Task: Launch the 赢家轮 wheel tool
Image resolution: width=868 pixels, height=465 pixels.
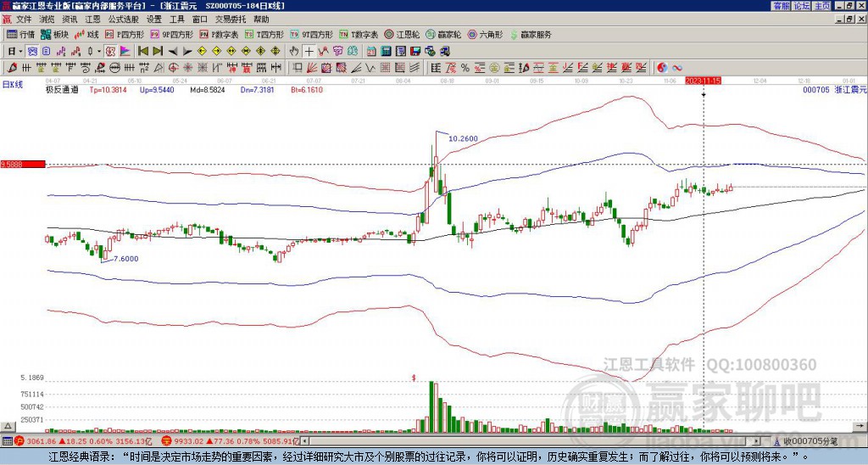Action: (x=443, y=34)
